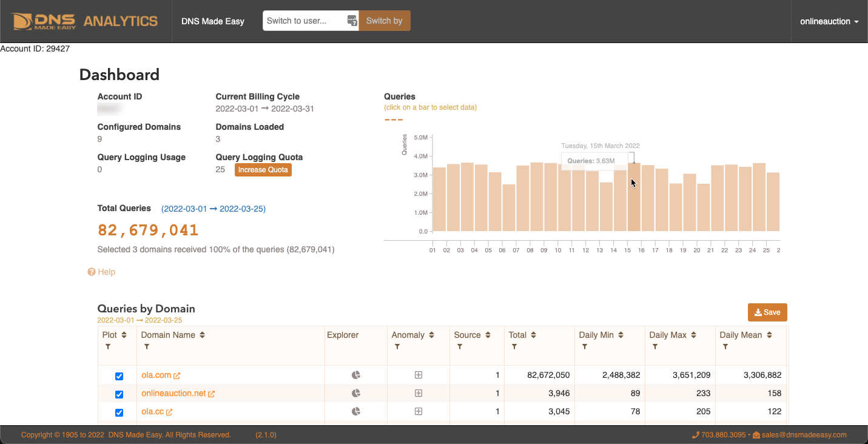Open the Help link
Image resolution: width=868 pixels, height=444 pixels.
pos(107,272)
